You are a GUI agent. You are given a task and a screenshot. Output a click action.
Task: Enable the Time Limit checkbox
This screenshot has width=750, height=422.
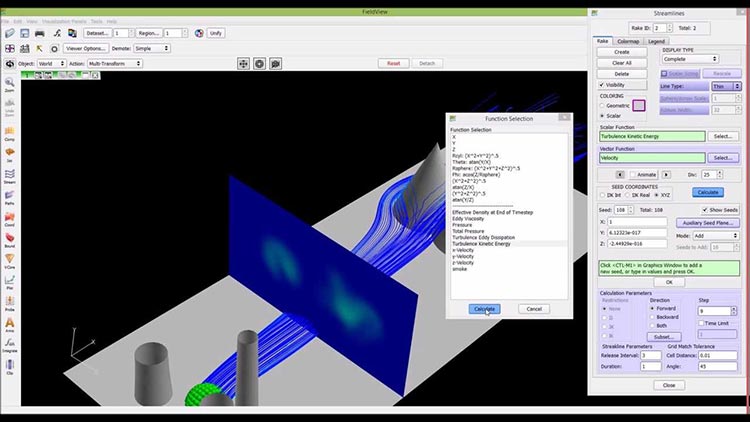point(701,323)
